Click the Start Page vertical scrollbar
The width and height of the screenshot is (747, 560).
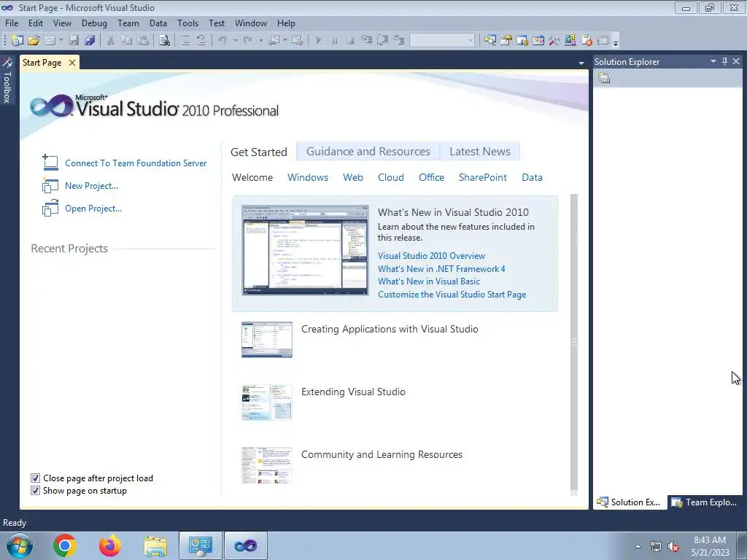pos(574,342)
